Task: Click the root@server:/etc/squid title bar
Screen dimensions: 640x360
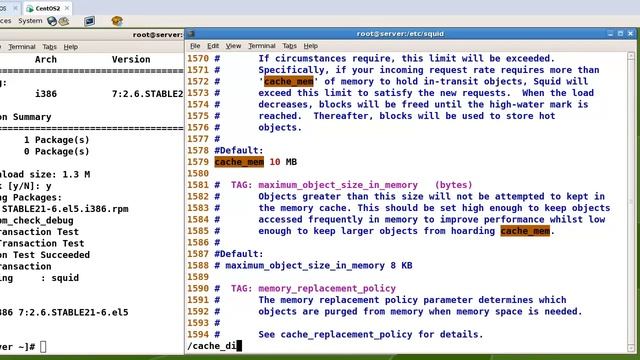Action: (400, 34)
